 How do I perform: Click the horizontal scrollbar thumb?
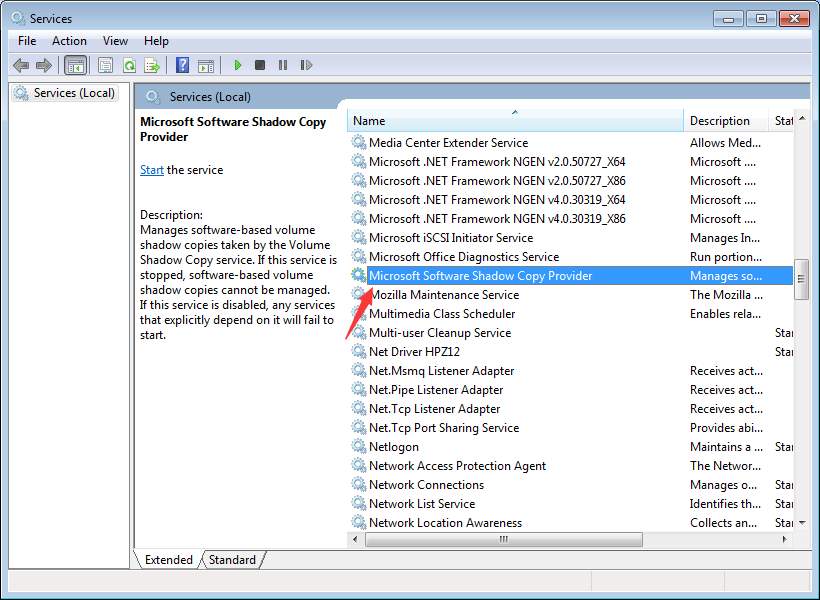click(x=504, y=539)
